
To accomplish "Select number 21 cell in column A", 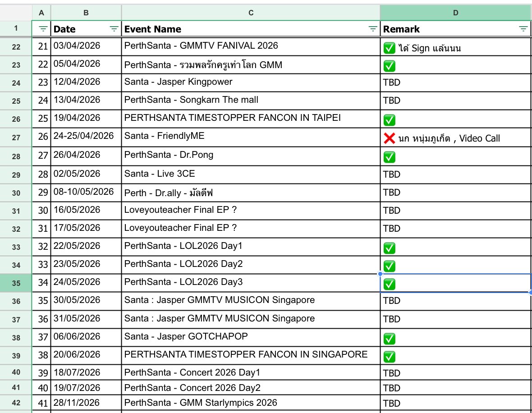I will pos(41,46).
